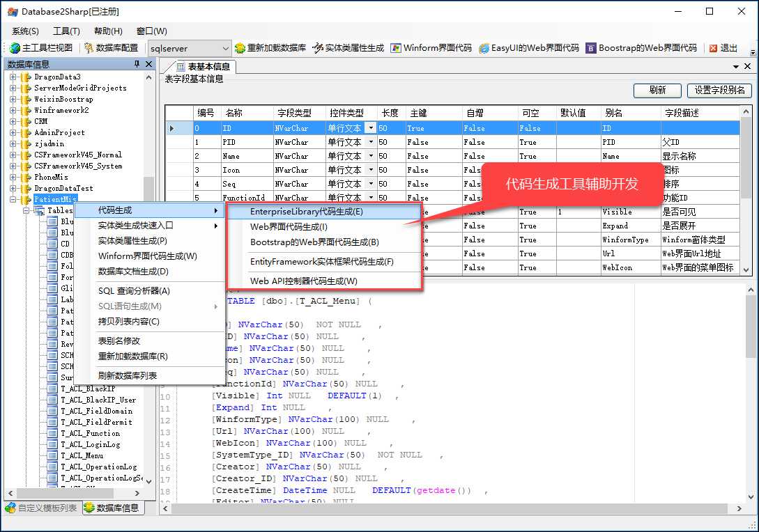Click the 主工具栏视图 toolbar icon
This screenshot has height=532, width=759.
(x=40, y=48)
